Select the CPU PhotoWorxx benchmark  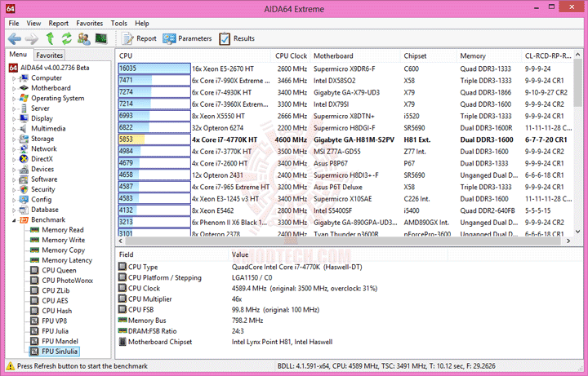[x=68, y=281]
